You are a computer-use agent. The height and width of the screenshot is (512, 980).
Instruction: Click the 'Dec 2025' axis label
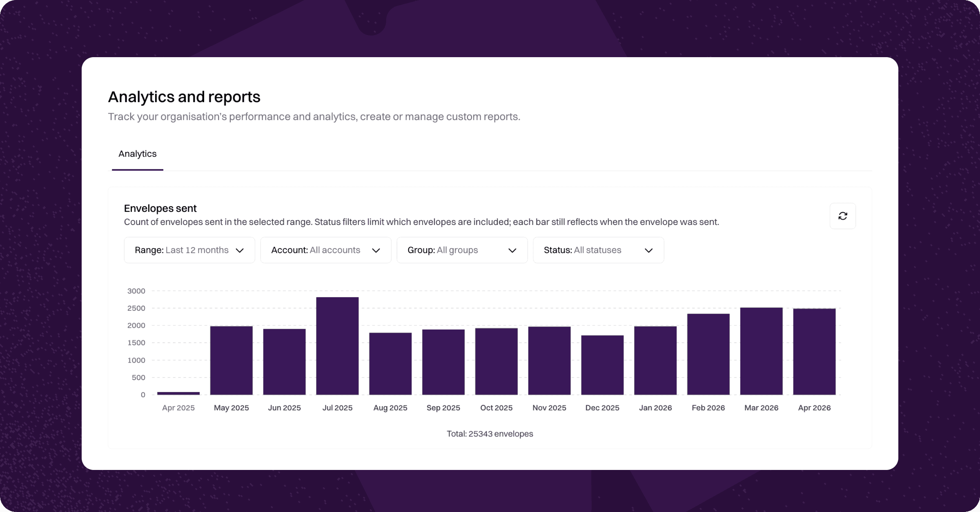602,407
